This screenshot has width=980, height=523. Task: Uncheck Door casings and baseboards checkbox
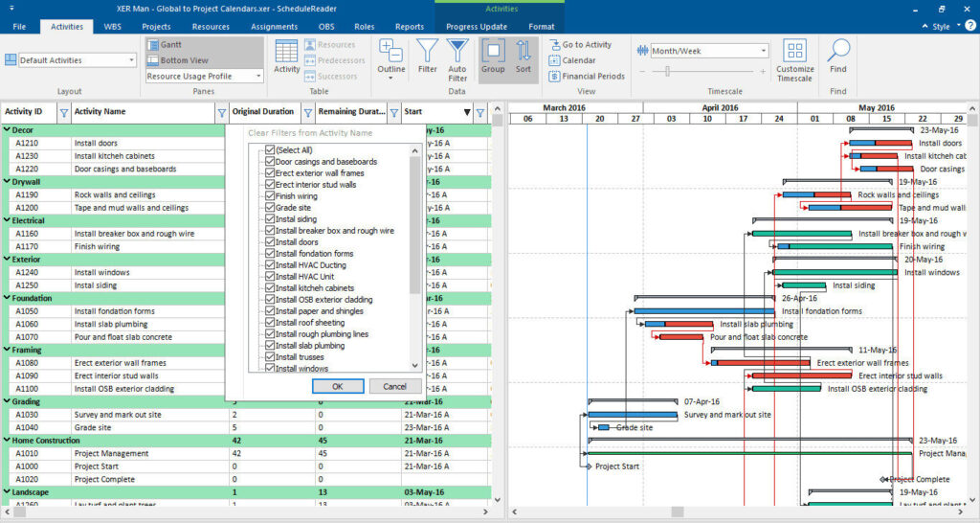coord(270,162)
